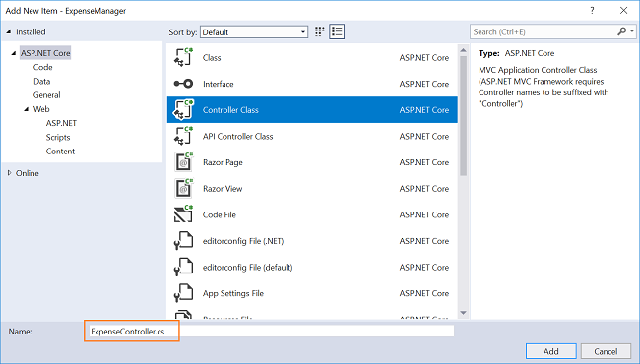Screen dimensions: 640x364
Task: Expand the Online section
Action: 10,173
